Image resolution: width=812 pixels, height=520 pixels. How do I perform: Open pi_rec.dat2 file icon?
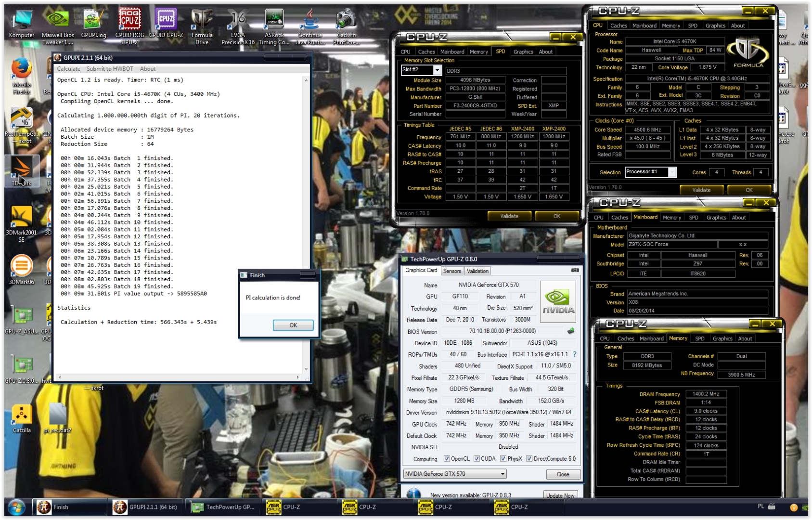coord(57,418)
